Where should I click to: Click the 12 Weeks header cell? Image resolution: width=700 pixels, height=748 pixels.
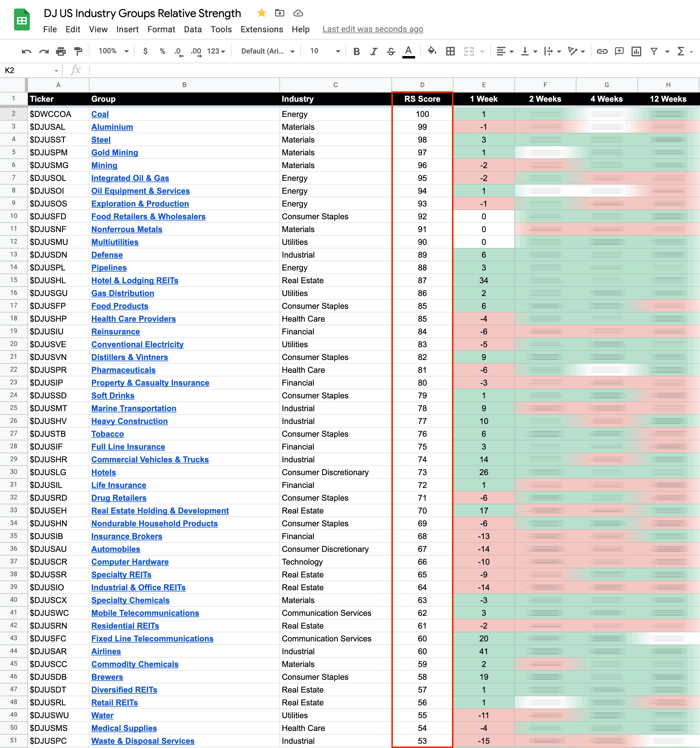pos(668,99)
